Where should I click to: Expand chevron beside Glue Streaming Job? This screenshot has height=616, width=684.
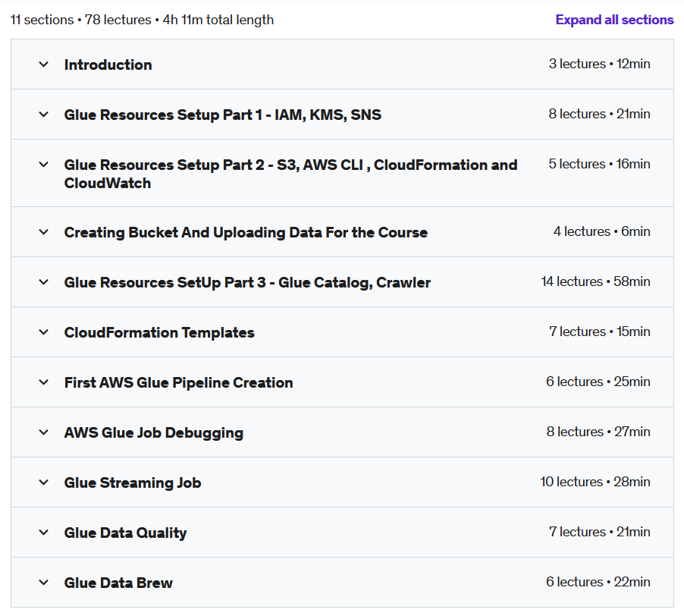click(44, 482)
